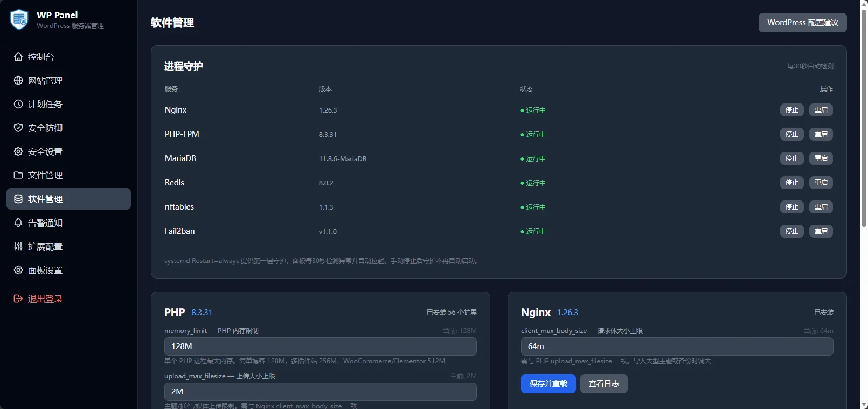Viewport: 868px width, 409px height.
Task: Stop the PHP-FPM service
Action: [791, 134]
